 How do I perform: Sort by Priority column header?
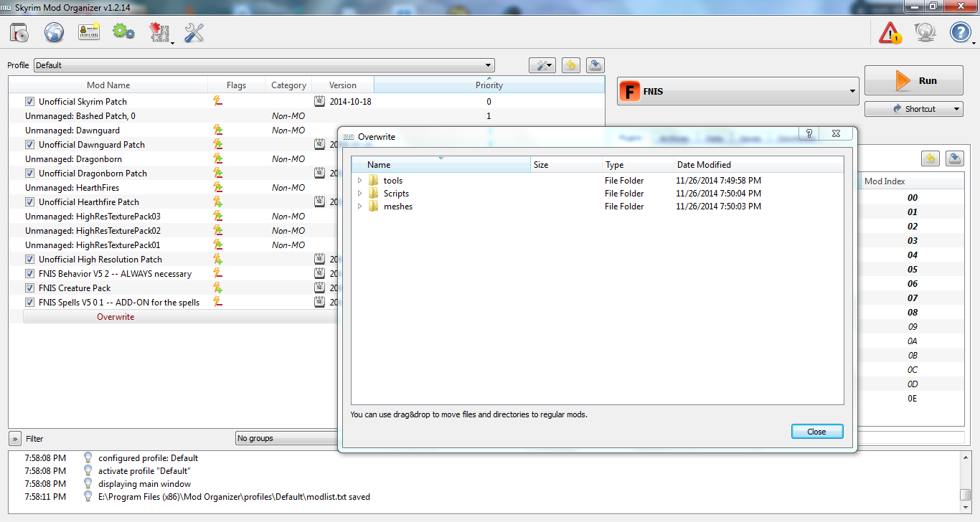489,85
